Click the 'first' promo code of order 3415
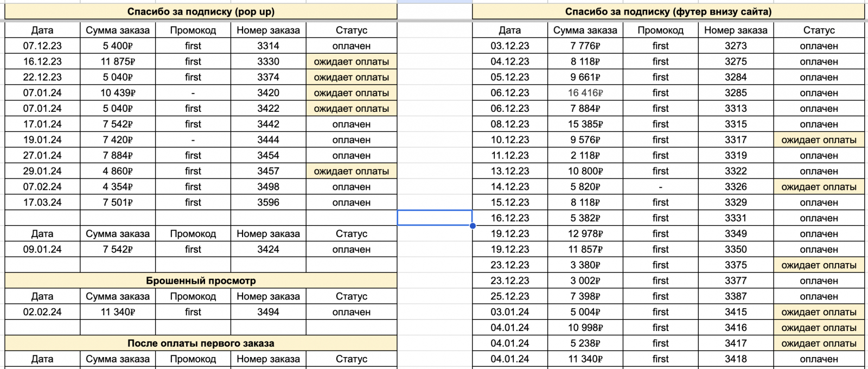The image size is (868, 369). [x=660, y=312]
